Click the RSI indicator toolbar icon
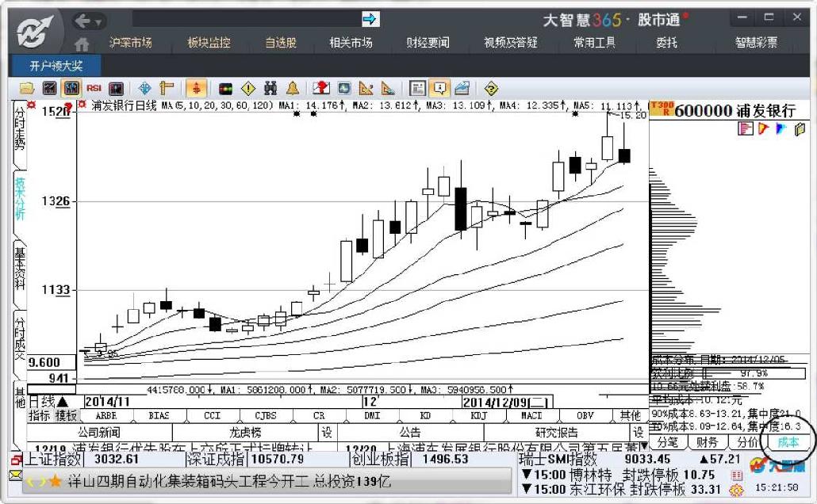Viewport: 817px width, 504px height. click(94, 89)
